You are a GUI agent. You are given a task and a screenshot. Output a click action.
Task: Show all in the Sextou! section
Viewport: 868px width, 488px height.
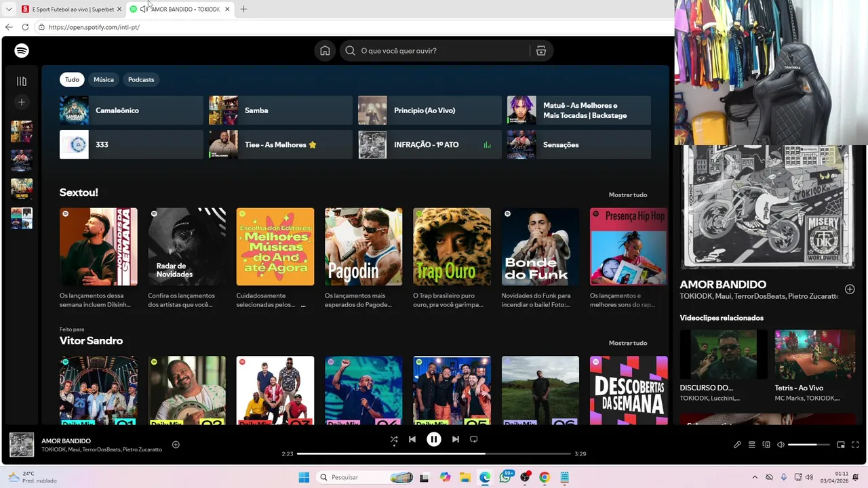click(x=628, y=195)
